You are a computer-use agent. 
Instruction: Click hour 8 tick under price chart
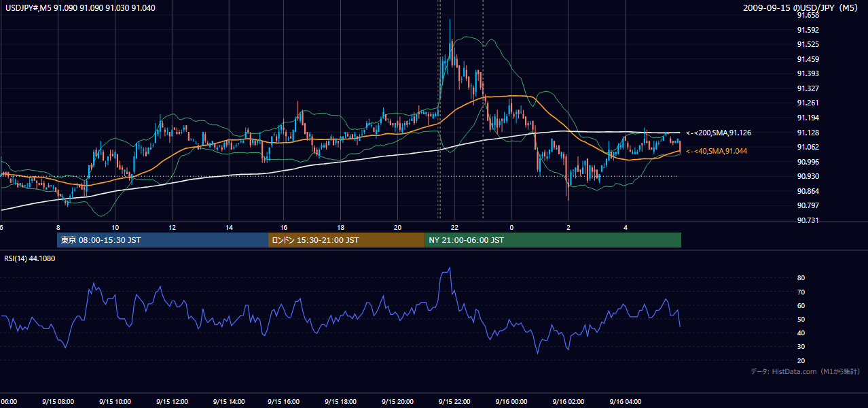(x=58, y=227)
